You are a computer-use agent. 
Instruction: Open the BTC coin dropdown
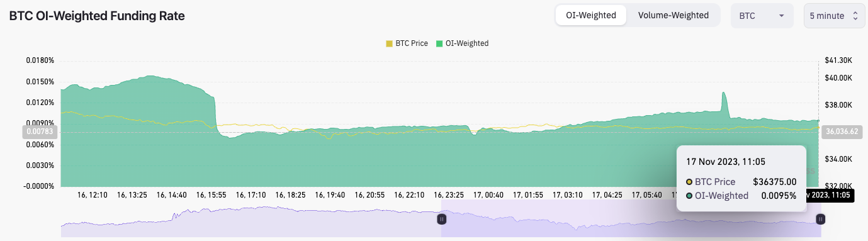(x=762, y=16)
